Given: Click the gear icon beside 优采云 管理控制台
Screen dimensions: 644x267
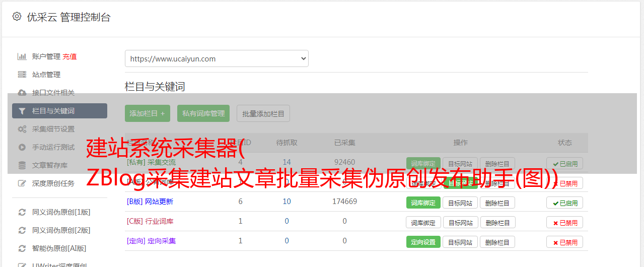Looking at the screenshot, I should (x=17, y=17).
